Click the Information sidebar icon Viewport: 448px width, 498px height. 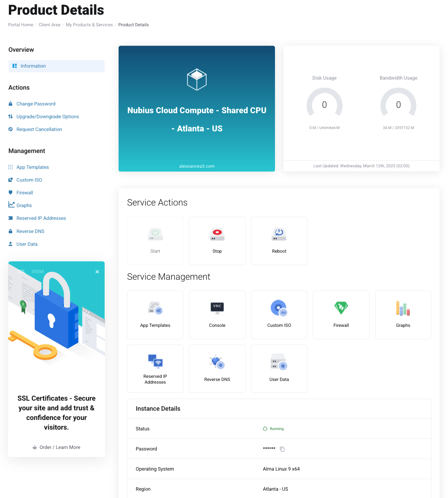click(x=15, y=66)
